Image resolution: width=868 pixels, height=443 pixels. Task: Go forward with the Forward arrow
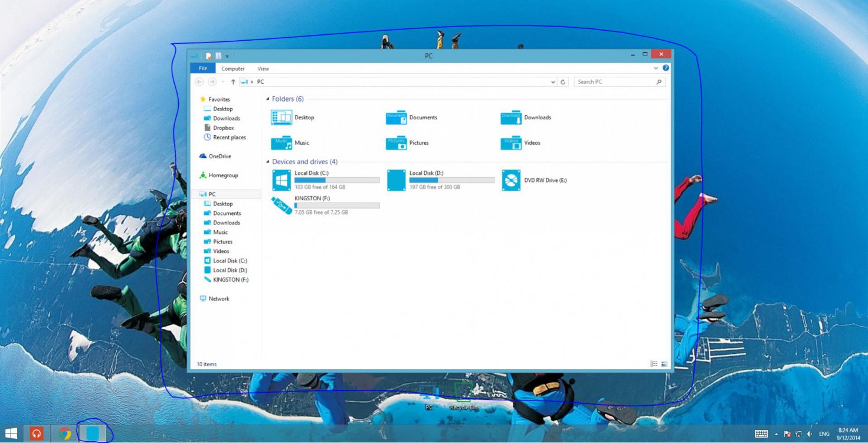coord(212,82)
